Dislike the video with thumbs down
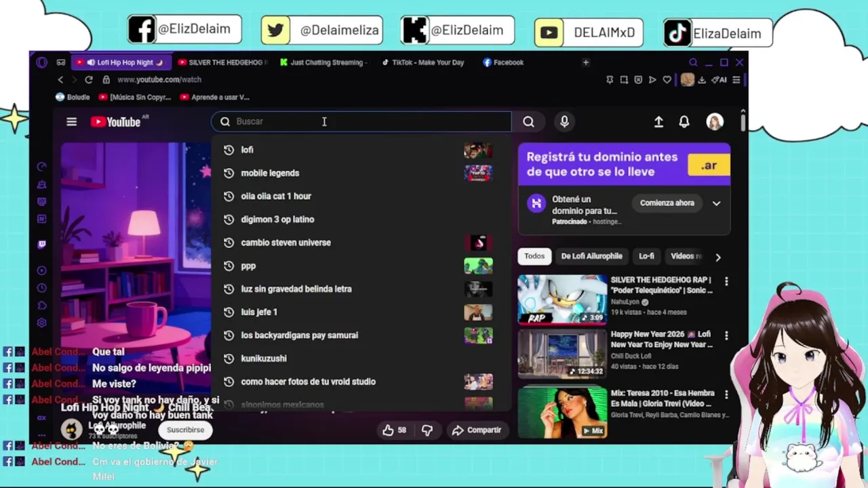This screenshot has width=868, height=488. [427, 430]
